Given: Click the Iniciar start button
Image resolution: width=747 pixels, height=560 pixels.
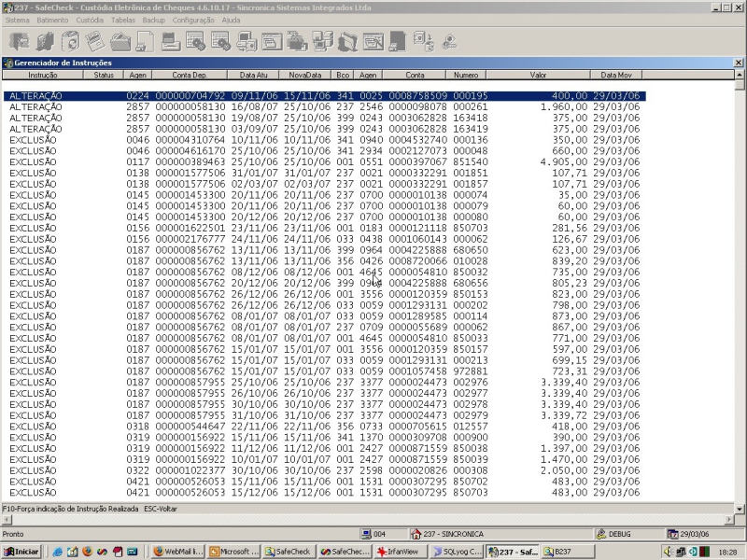Looking at the screenshot, I should (21, 552).
